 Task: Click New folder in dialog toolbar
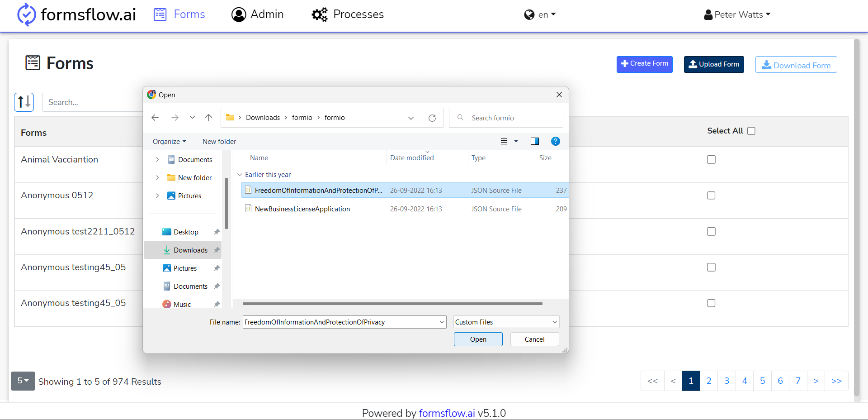[219, 141]
